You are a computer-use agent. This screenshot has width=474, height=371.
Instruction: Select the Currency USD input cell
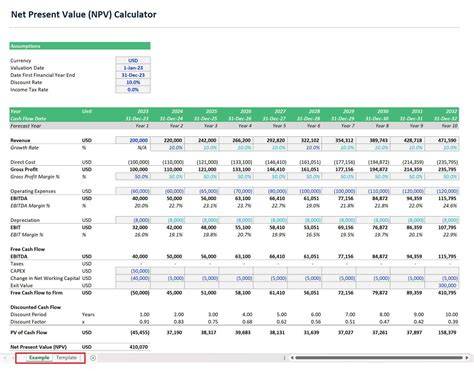click(133, 60)
